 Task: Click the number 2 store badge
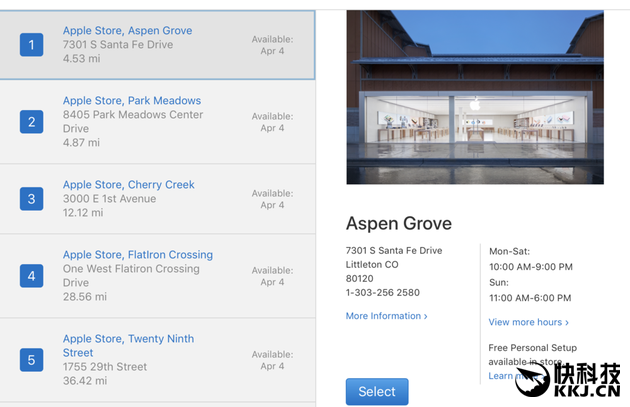click(31, 122)
